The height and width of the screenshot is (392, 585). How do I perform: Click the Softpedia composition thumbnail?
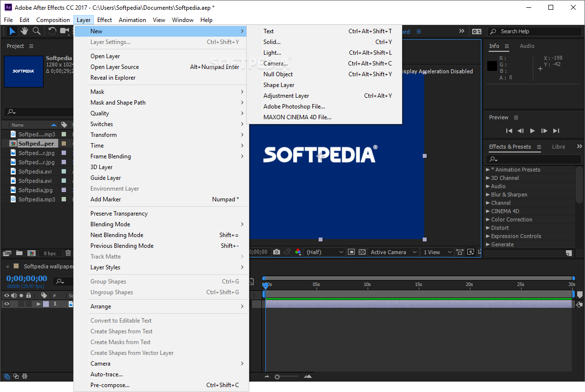tap(23, 71)
